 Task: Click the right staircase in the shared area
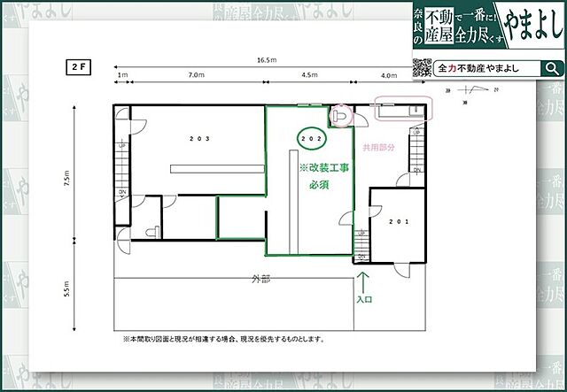[416, 150]
